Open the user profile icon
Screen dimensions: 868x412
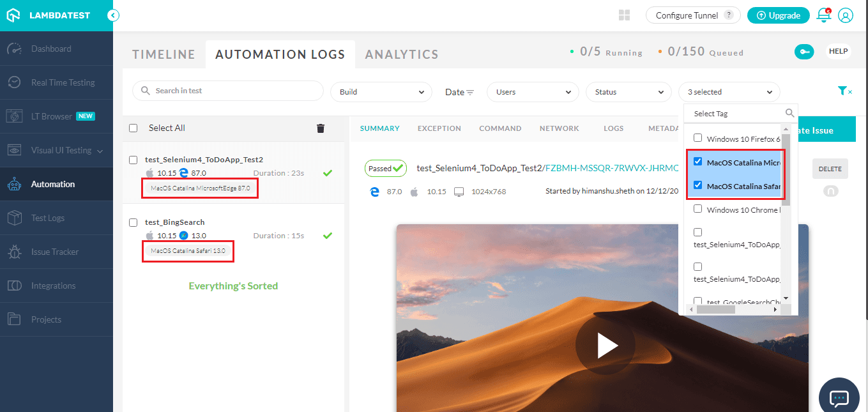(x=845, y=15)
